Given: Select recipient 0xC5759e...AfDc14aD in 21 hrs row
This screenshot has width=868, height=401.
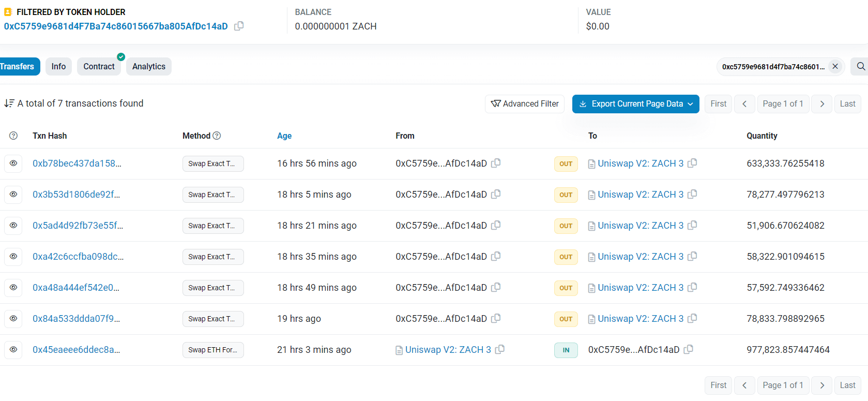Looking at the screenshot, I should tap(634, 350).
